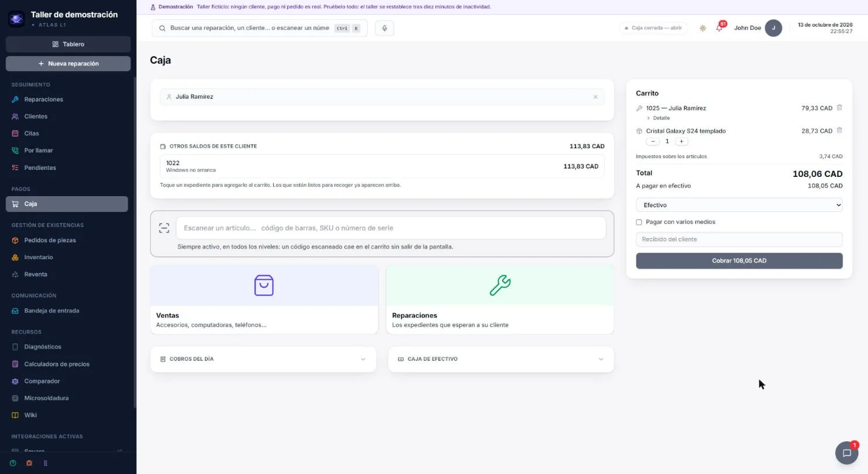
Task: Go to Tablero in the sidebar
Action: 68,44
